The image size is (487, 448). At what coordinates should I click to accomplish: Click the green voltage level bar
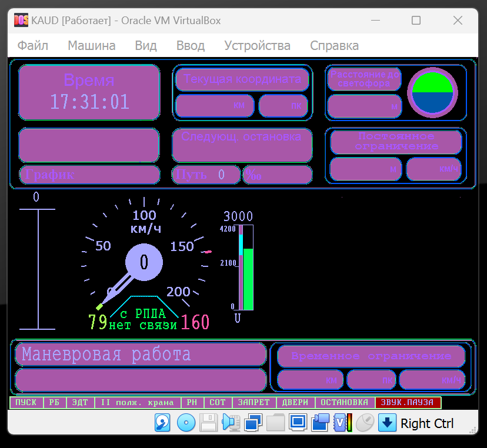(248, 279)
